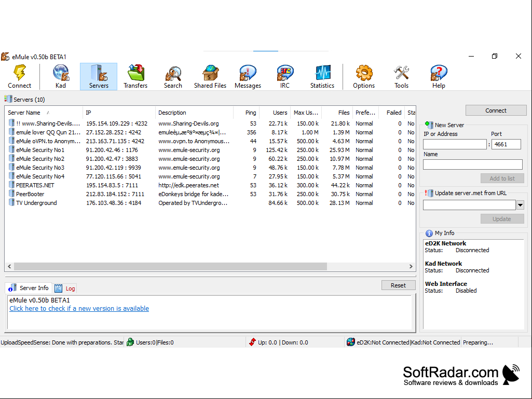Screen dimensions: 532x399
Task: Open the Statistics toolbar icon
Action: (x=322, y=76)
